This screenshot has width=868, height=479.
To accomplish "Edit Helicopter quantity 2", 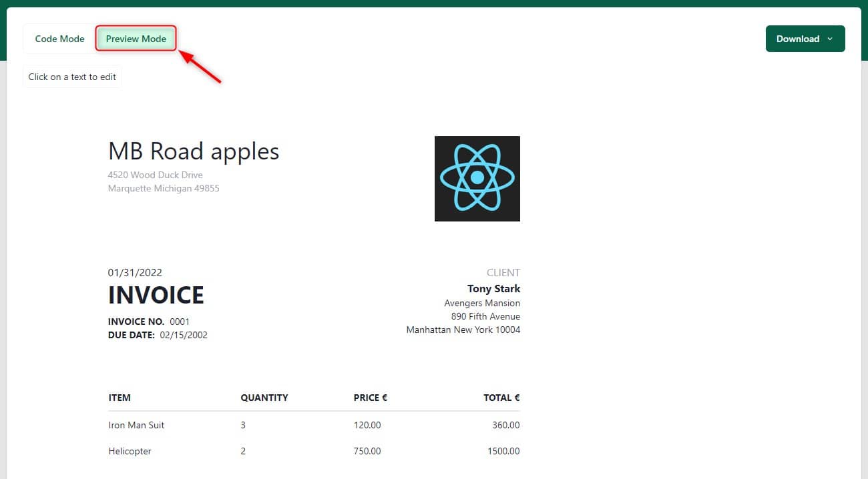I will [243, 451].
